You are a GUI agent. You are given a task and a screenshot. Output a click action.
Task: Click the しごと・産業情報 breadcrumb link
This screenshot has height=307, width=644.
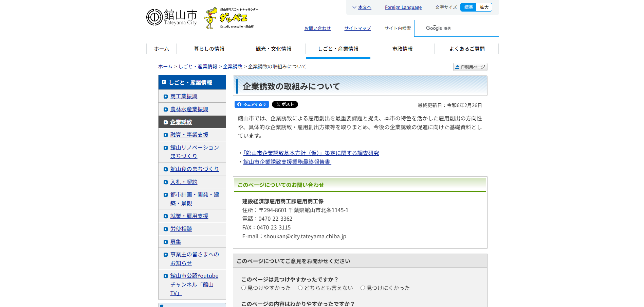(198, 66)
